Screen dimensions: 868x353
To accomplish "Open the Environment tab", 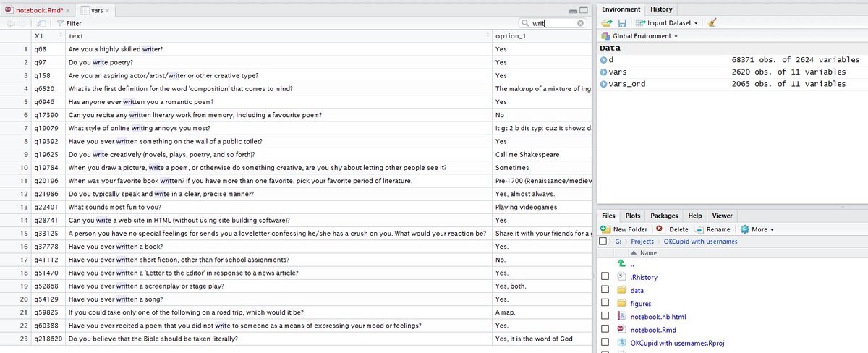I will (621, 9).
